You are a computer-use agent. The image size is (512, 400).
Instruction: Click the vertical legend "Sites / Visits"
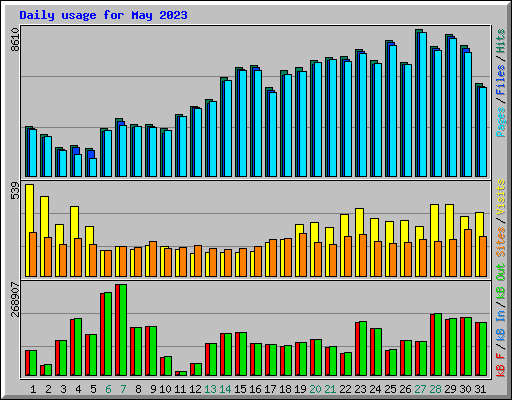pos(501,218)
